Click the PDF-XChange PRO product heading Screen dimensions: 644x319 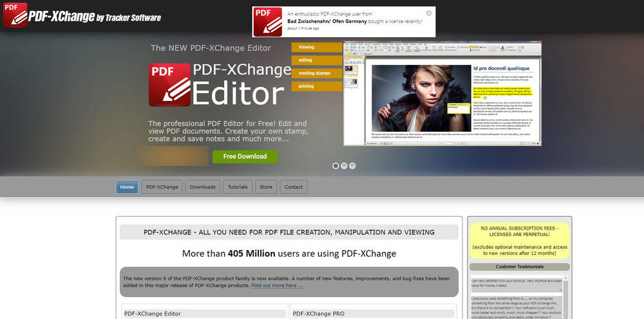(373, 314)
